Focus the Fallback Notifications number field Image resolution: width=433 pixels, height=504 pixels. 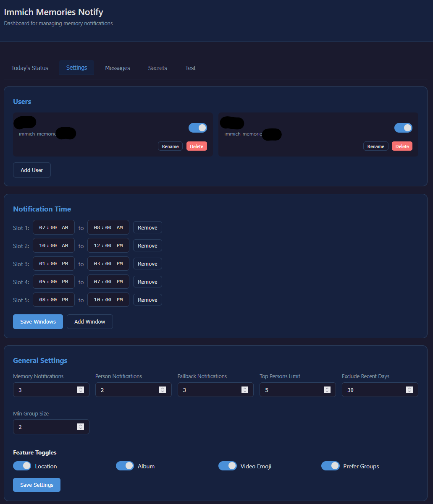pyautogui.click(x=215, y=390)
